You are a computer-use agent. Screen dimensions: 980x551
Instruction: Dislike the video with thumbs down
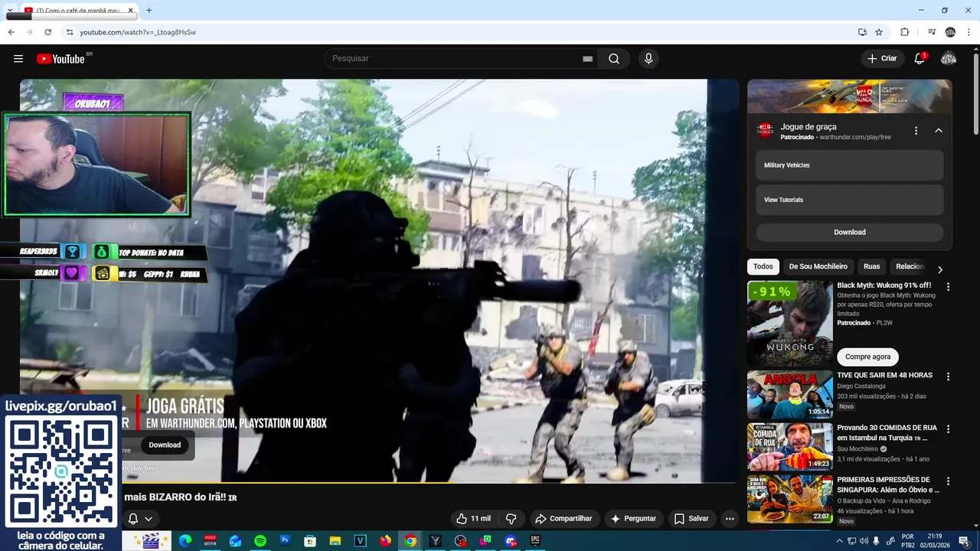[x=511, y=519]
